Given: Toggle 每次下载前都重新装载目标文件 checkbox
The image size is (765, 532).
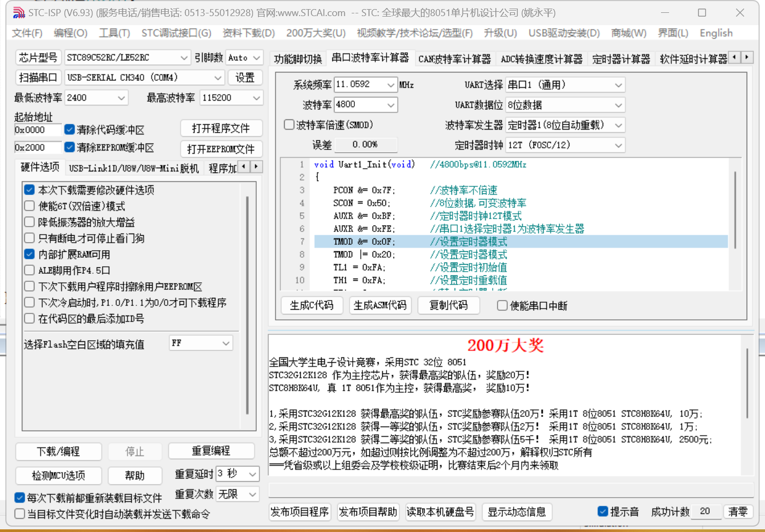Looking at the screenshot, I should [x=20, y=498].
